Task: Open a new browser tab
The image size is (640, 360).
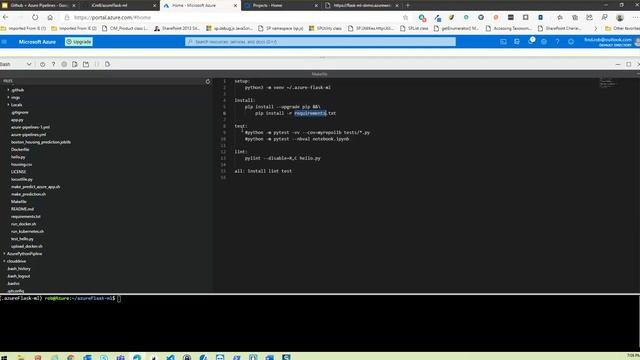Action: pos(408,5)
